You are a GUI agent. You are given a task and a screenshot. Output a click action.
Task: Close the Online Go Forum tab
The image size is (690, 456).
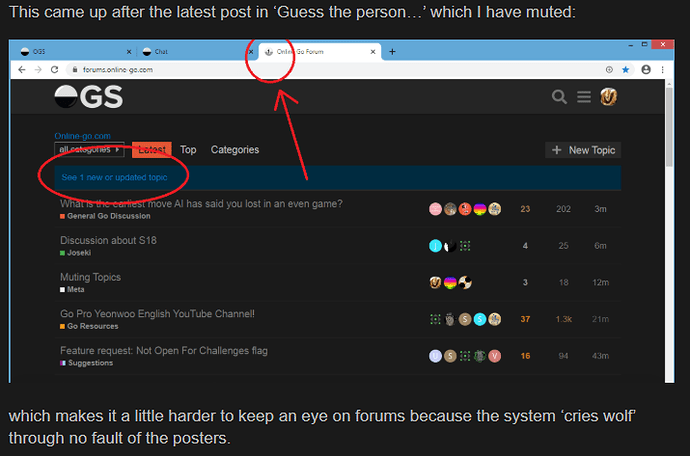tap(373, 51)
